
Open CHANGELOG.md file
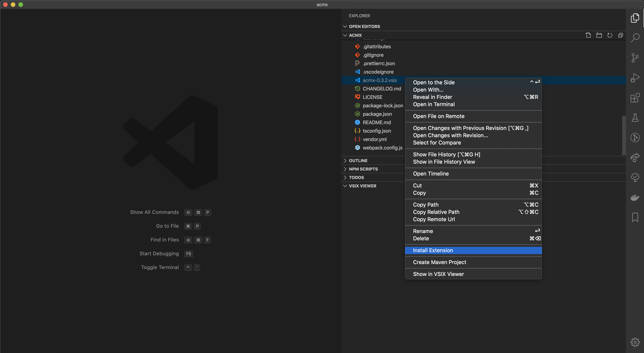(x=382, y=89)
